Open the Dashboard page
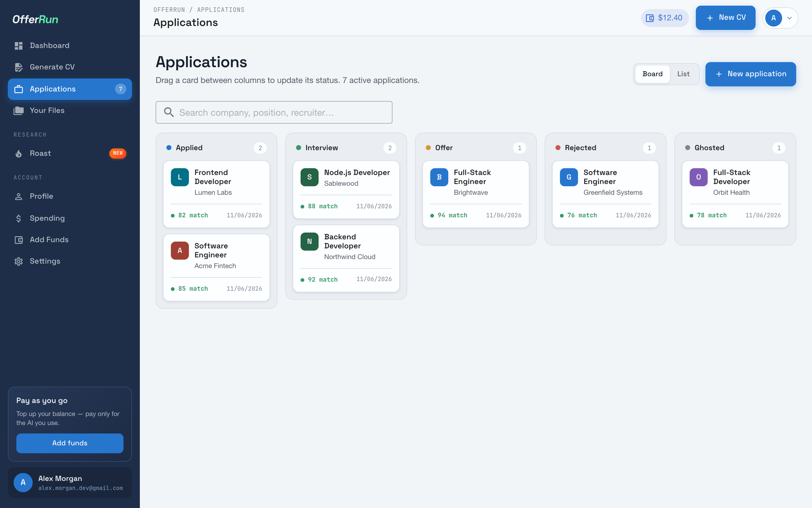 tap(70, 46)
